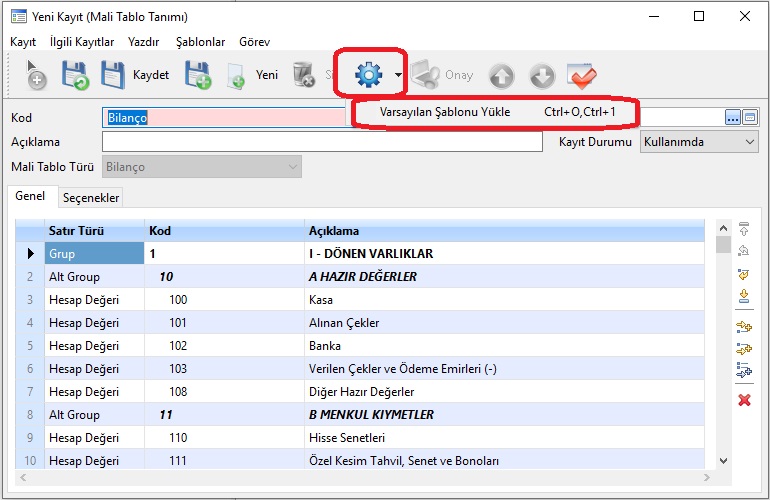Screen dimensions: 770x500
Task: Click the save and new record icon
Action: pyautogui.click(x=198, y=75)
